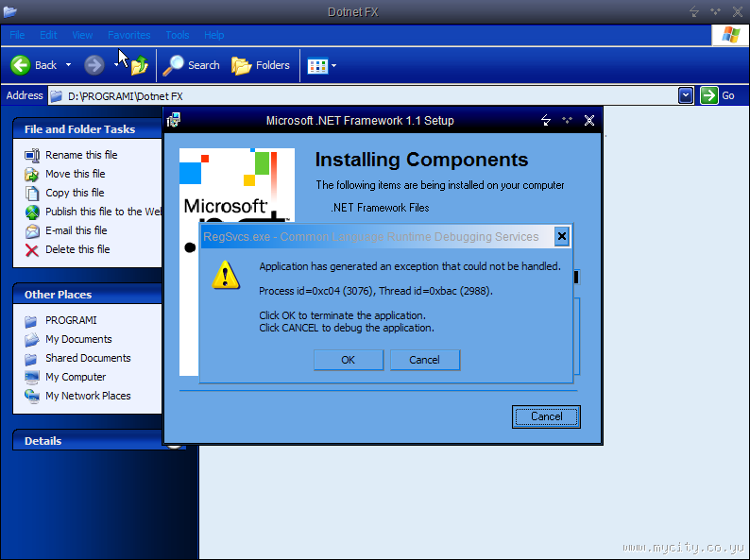This screenshot has height=560, width=750.
Task: Click Copy this file link
Action: (75, 193)
